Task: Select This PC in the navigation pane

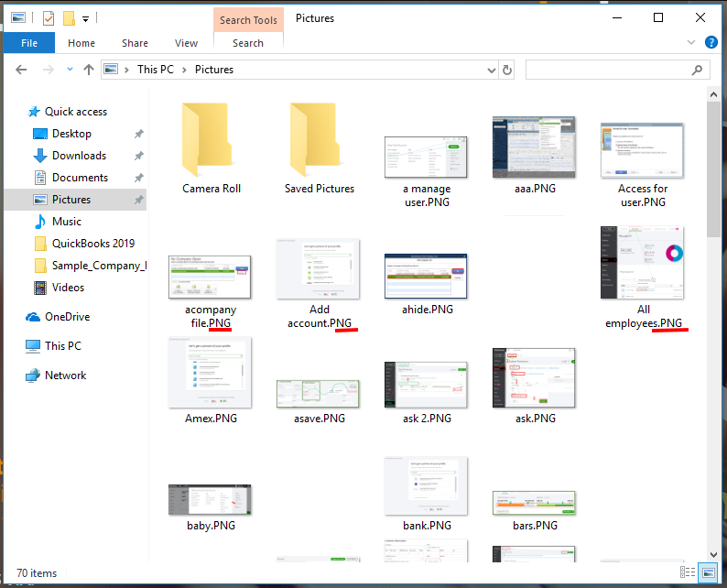Action: (x=62, y=346)
